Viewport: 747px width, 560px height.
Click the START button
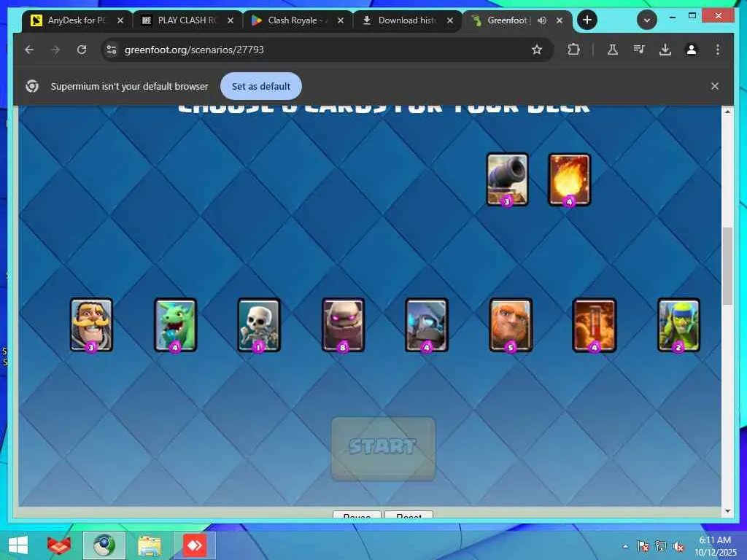coord(384,448)
